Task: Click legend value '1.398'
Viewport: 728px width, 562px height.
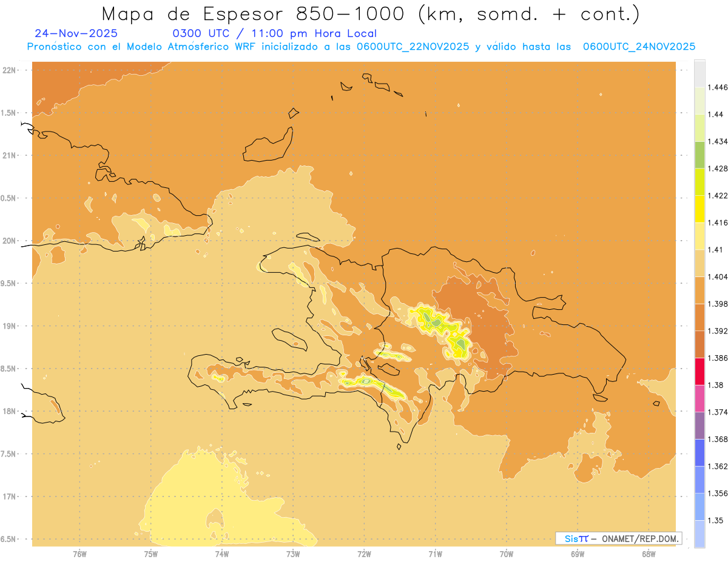Action: click(718, 304)
